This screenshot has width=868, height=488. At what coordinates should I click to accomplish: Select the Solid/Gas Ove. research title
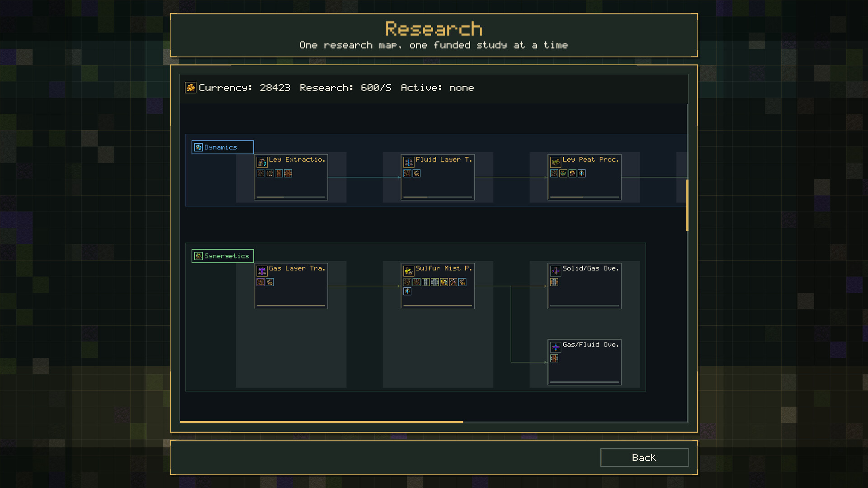click(x=591, y=268)
